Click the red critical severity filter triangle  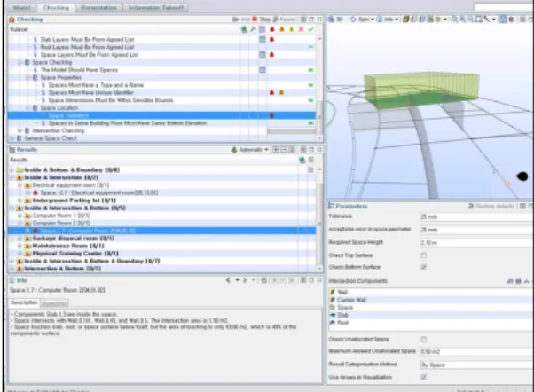(272, 29)
